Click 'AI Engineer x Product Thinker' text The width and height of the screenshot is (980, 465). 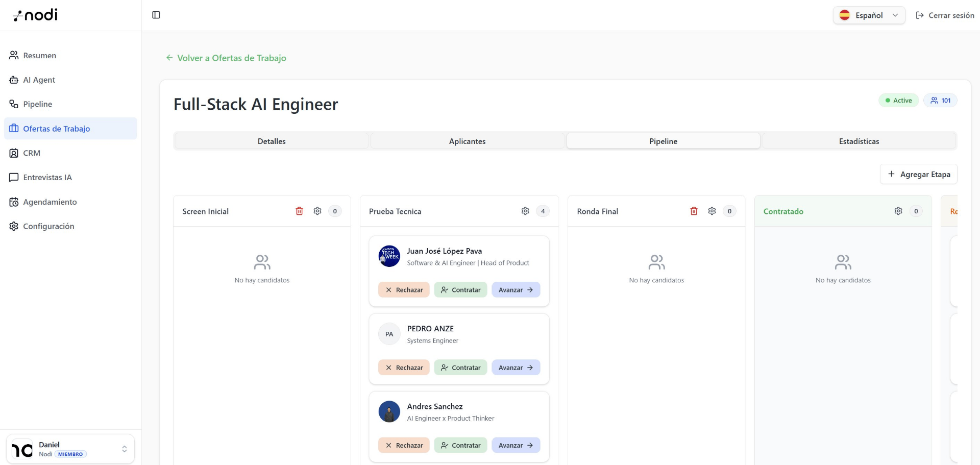pyautogui.click(x=451, y=419)
